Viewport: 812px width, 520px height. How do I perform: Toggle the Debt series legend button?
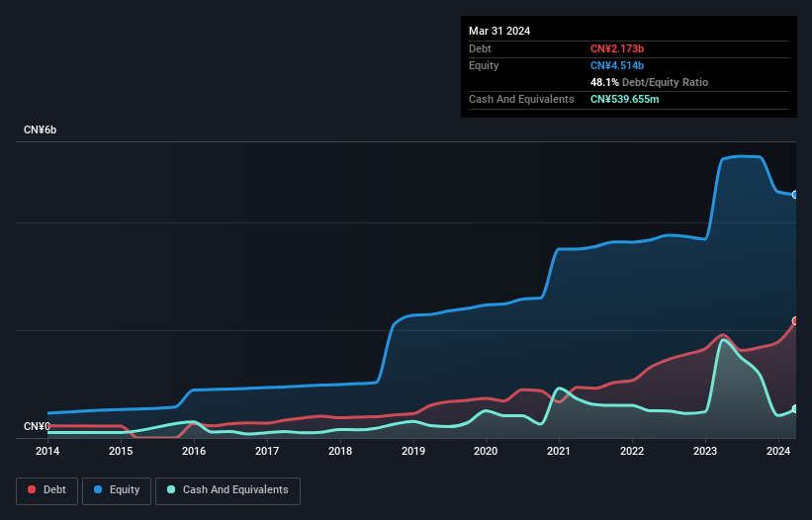(47, 490)
